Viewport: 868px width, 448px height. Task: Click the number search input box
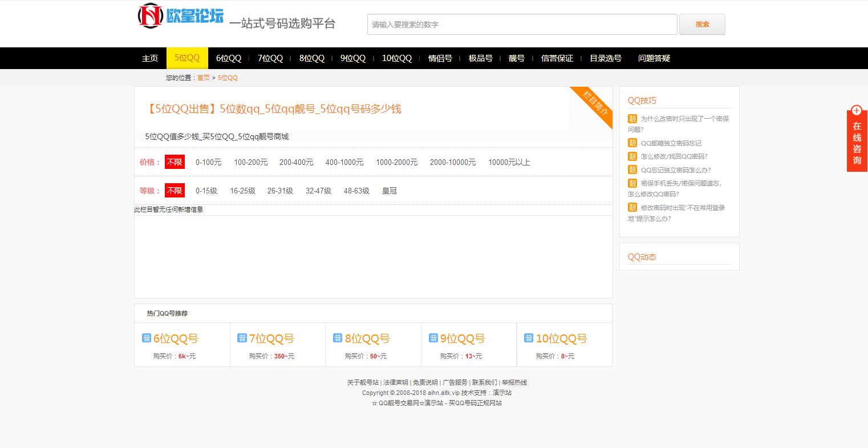click(521, 24)
